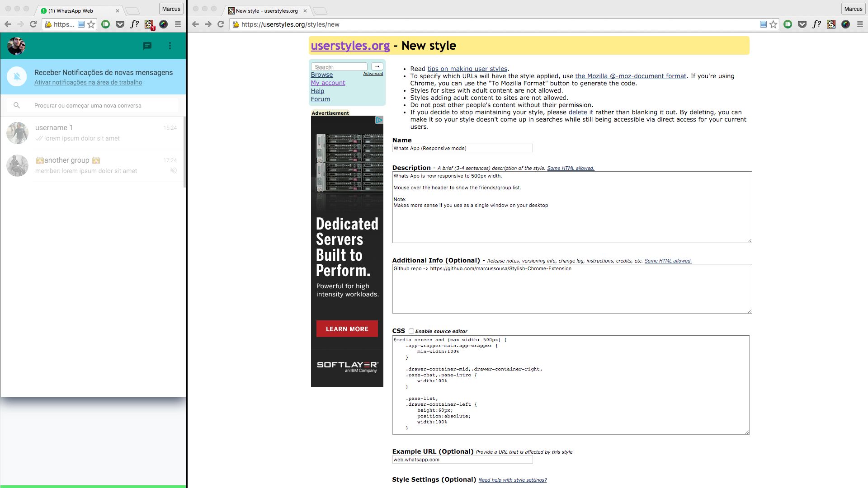
Task: Click the muted bell notification icon
Action: click(17, 76)
